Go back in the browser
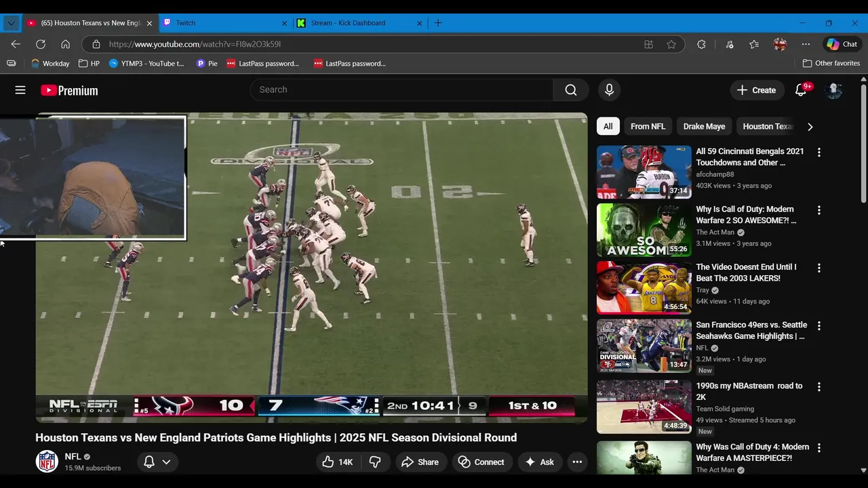This screenshot has height=488, width=868. coord(16,44)
